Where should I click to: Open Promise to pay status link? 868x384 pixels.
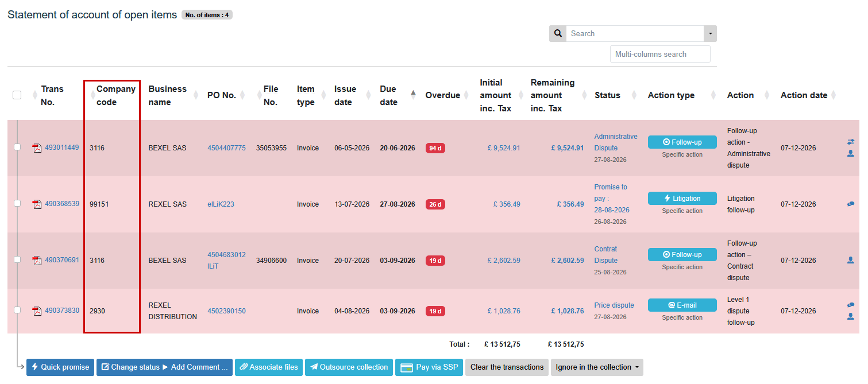click(x=612, y=199)
